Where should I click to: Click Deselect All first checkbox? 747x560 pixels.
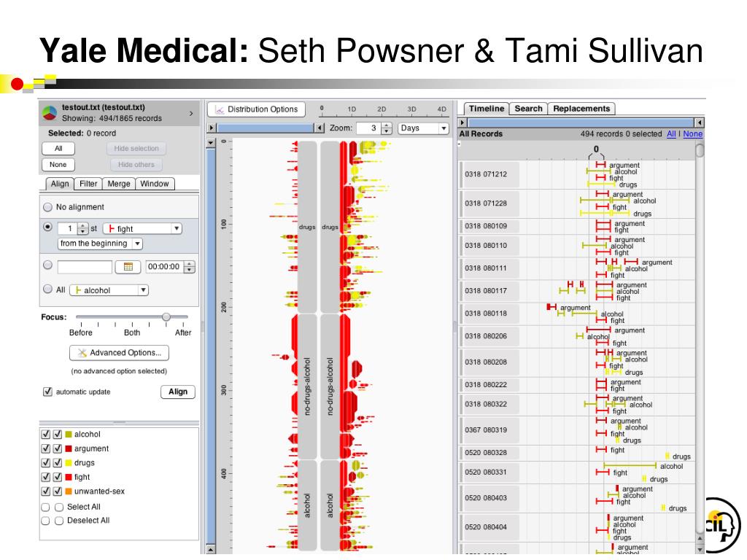coord(46,521)
